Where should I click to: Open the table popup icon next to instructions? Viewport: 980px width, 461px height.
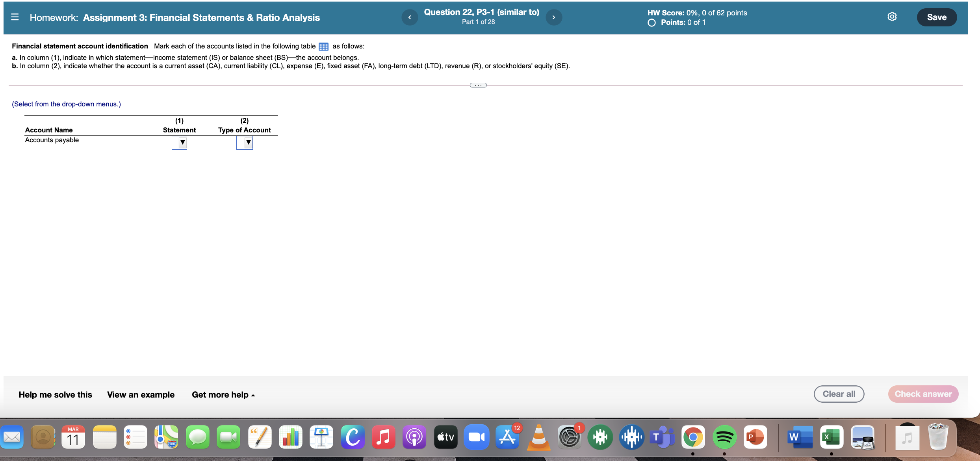coord(323,46)
